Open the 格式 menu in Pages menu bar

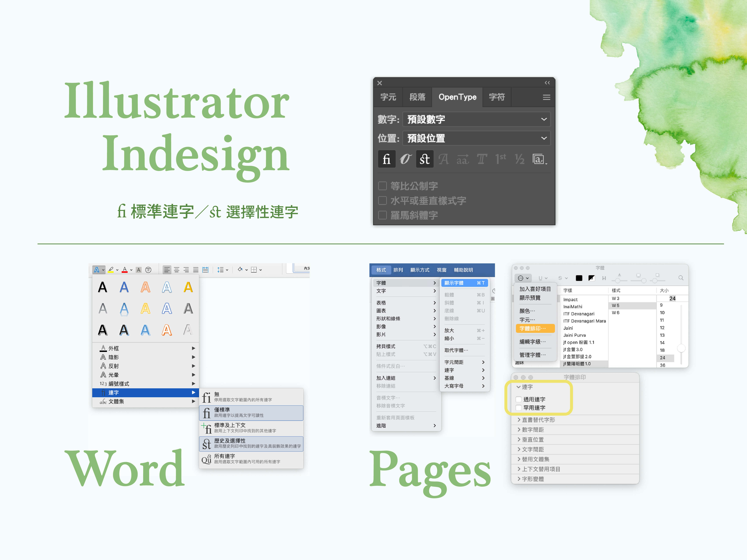[381, 270]
